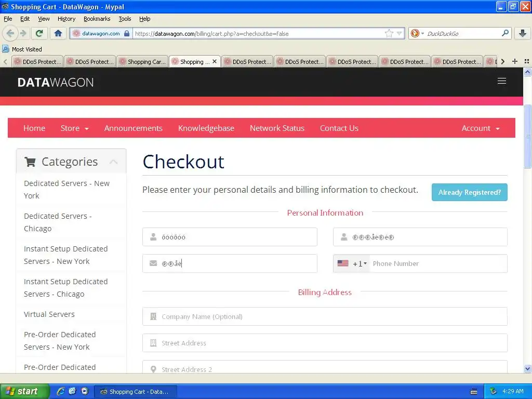Click the email address input field
Viewport: 532px width, 399px height.
coord(230,263)
